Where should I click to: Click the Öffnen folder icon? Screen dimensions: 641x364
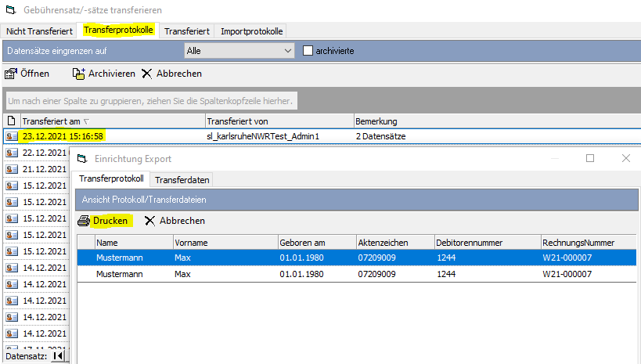pos(11,74)
